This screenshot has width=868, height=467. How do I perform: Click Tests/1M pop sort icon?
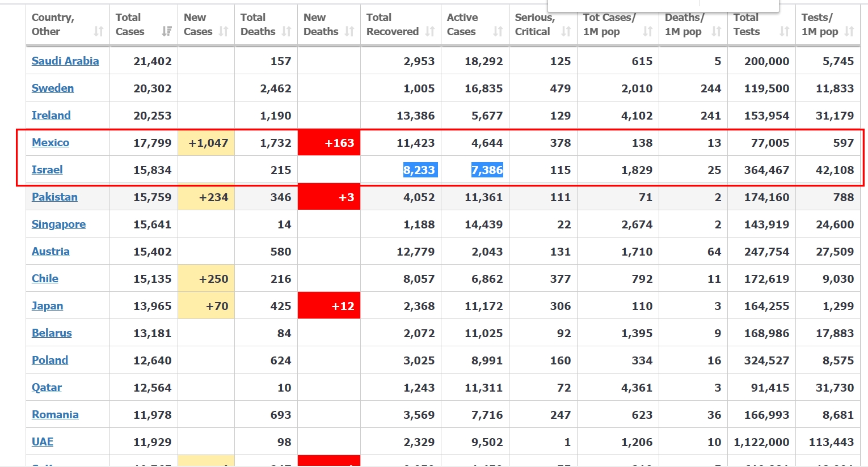click(x=849, y=32)
